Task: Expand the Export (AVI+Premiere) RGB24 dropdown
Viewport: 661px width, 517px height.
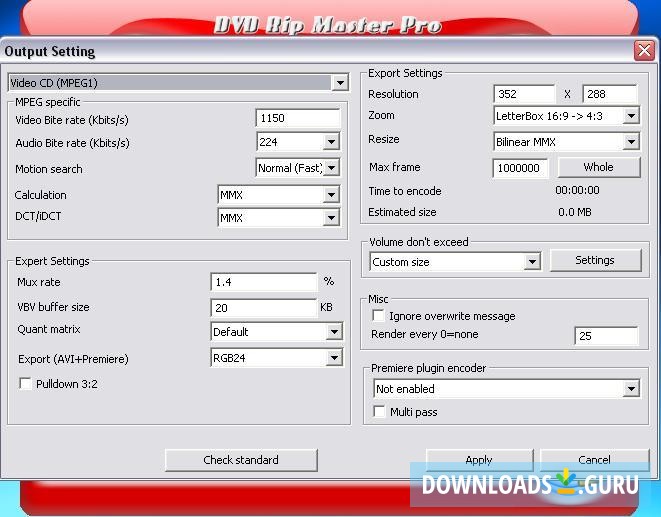Action: click(277, 358)
